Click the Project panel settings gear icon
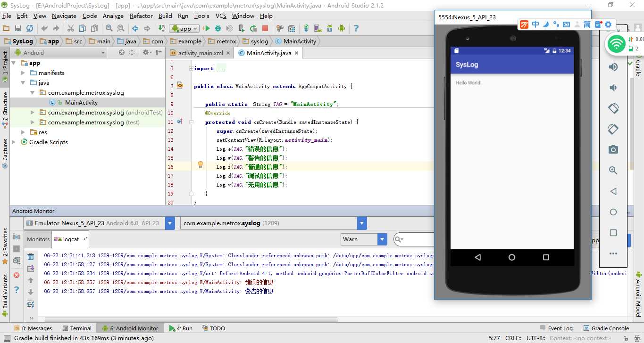This screenshot has height=343, width=644. coord(146,52)
